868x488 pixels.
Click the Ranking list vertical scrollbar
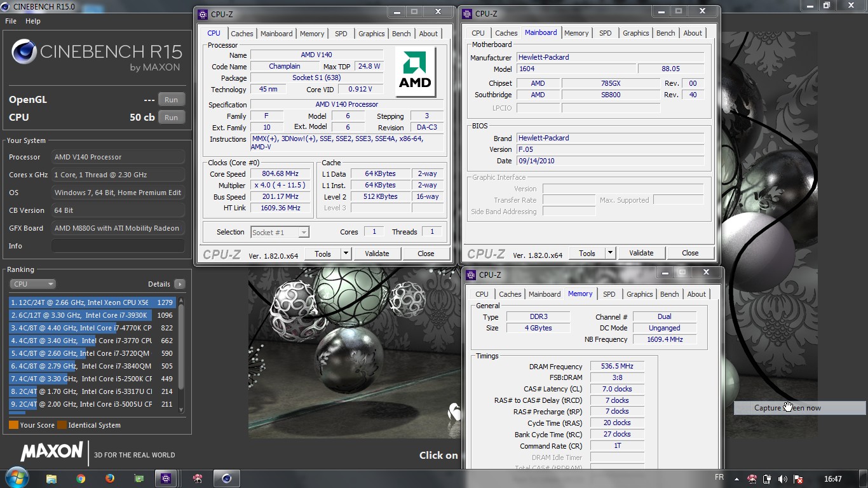coord(181,355)
